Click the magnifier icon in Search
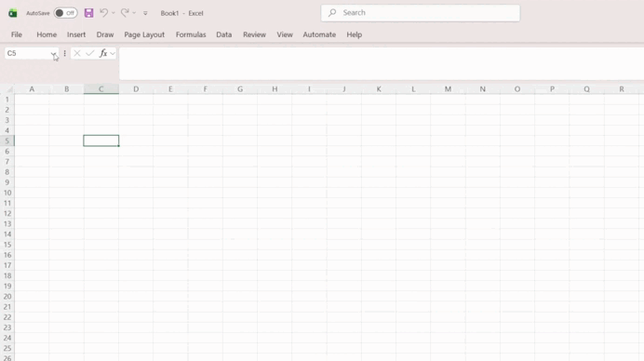This screenshot has height=361, width=644. point(332,13)
